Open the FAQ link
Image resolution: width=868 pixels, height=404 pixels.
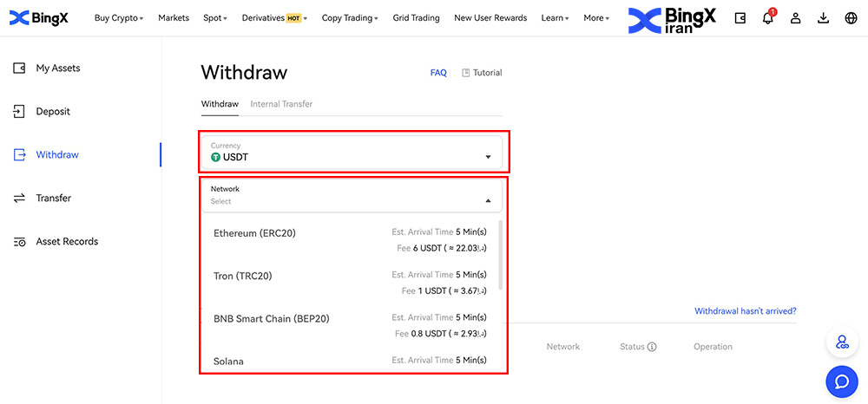pyautogui.click(x=438, y=73)
